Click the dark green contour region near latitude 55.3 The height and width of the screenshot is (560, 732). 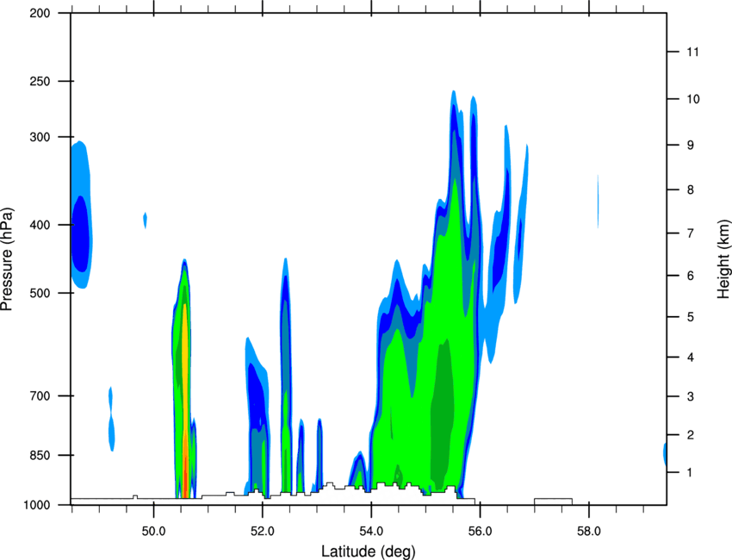tap(441, 415)
